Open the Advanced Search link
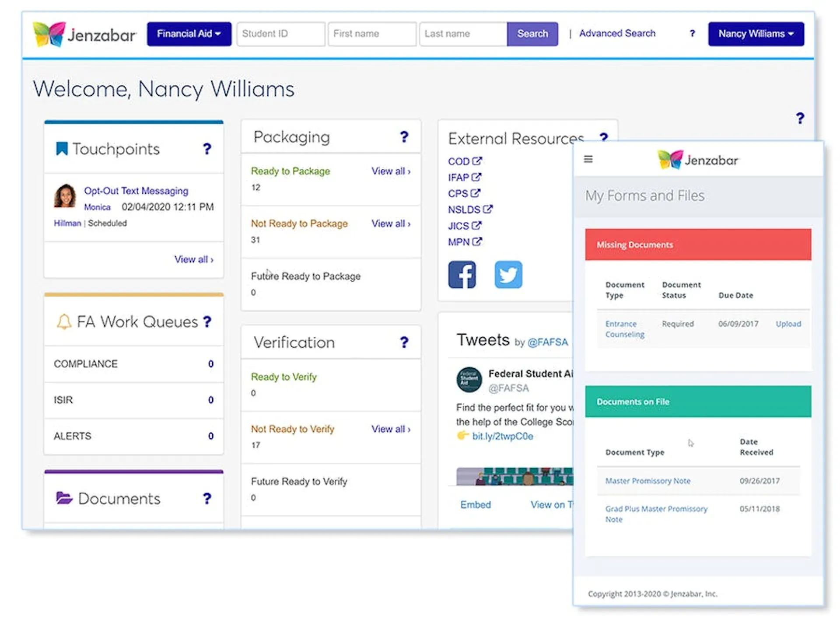 tap(617, 33)
